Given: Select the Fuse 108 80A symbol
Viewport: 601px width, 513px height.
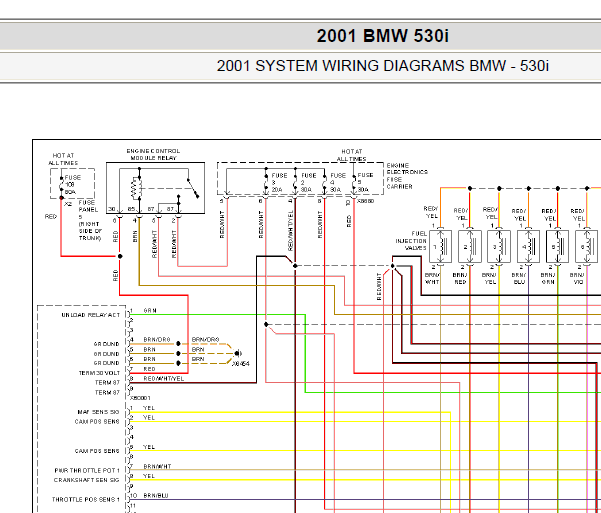Looking at the screenshot, I should (61, 184).
